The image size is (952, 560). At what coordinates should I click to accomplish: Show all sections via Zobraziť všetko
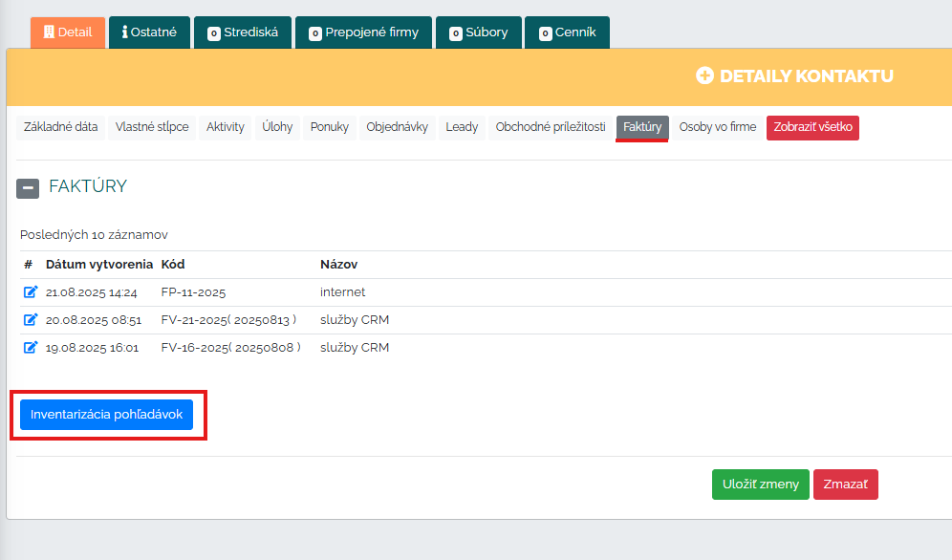pyautogui.click(x=812, y=127)
